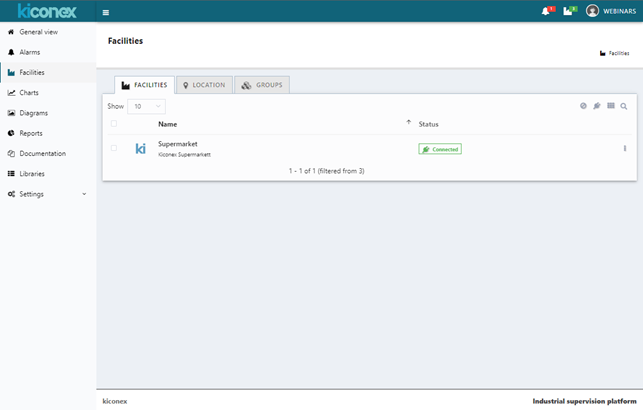Open the Supermarket row three-dot menu
The width and height of the screenshot is (643, 410).
point(625,149)
